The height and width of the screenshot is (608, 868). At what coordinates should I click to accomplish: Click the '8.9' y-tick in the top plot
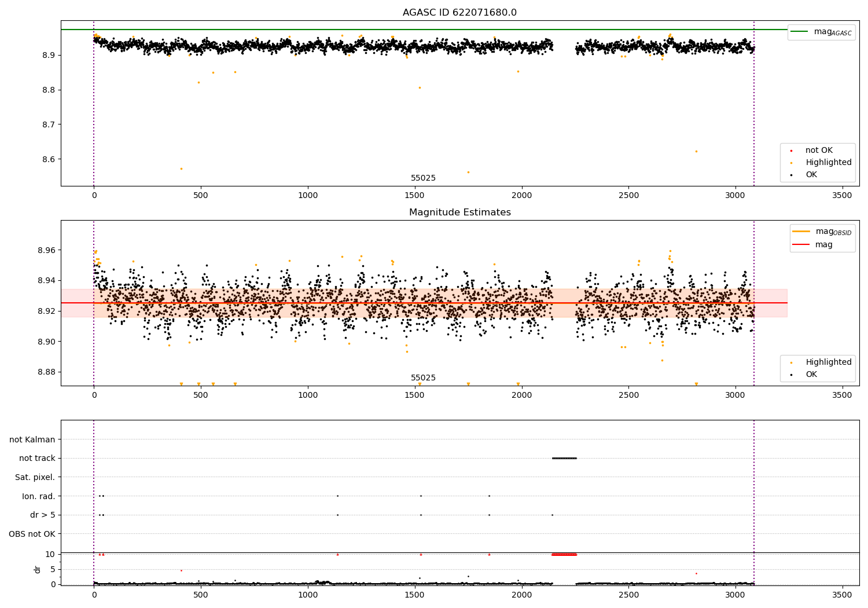point(49,56)
